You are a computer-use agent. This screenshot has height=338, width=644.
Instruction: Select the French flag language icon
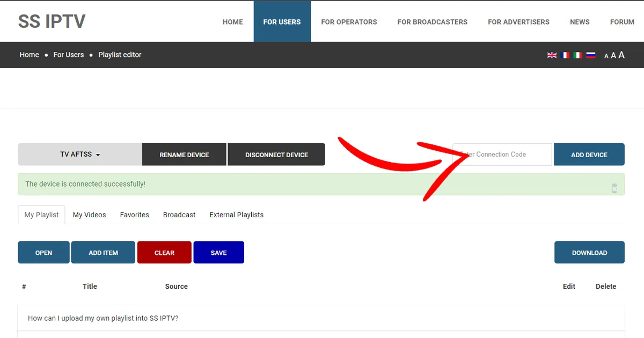pos(565,55)
